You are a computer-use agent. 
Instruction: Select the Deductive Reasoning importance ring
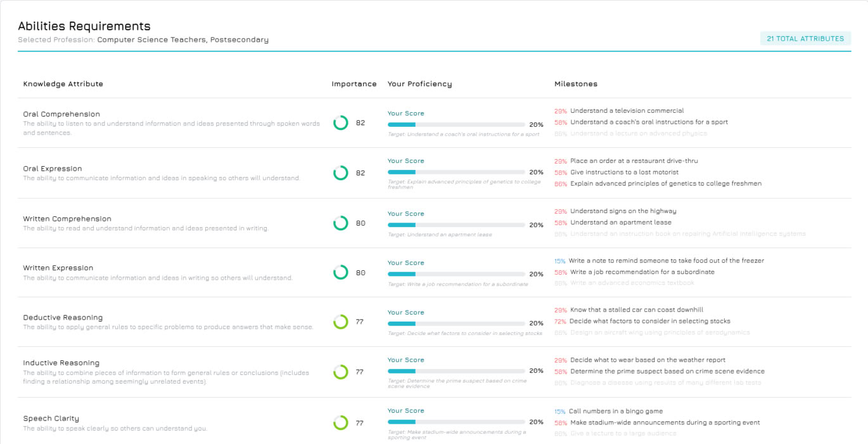[341, 322]
